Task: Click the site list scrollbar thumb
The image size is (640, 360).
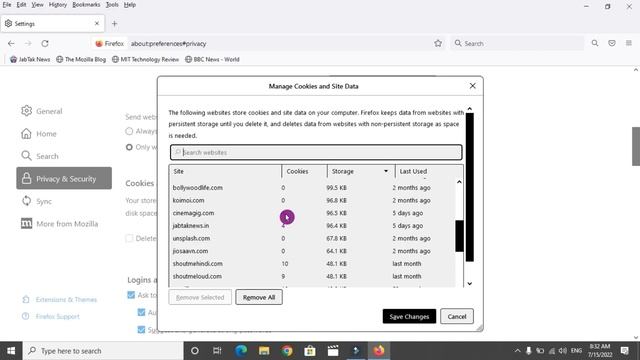Action: 459,236
